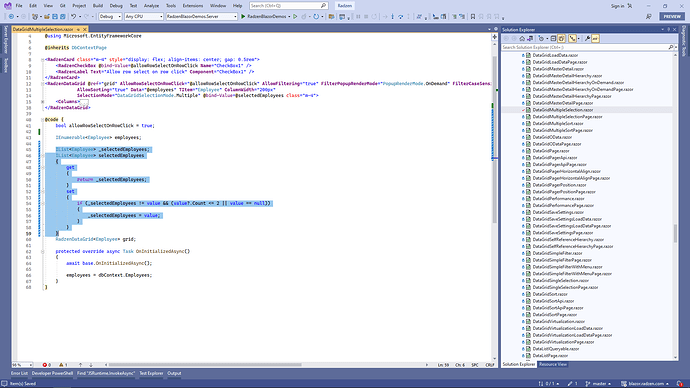
Task: Click the Navigate Backward icon
Action: [11, 16]
